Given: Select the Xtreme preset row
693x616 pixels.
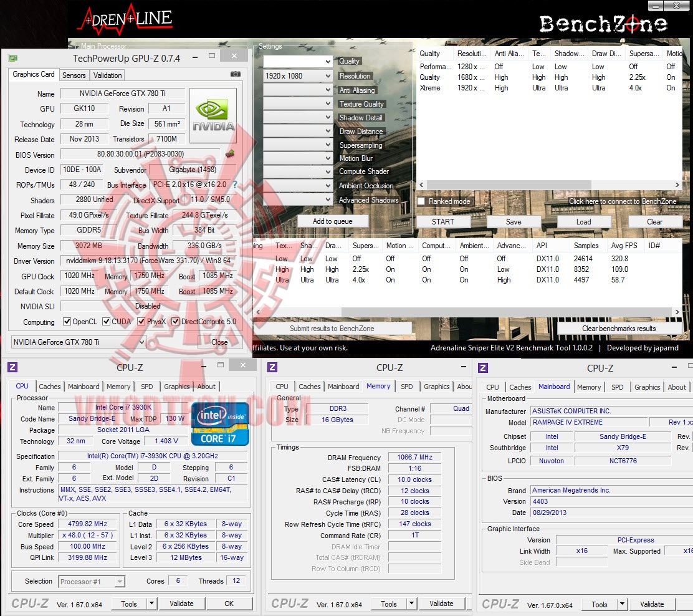Looking at the screenshot, I should pyautogui.click(x=550, y=88).
